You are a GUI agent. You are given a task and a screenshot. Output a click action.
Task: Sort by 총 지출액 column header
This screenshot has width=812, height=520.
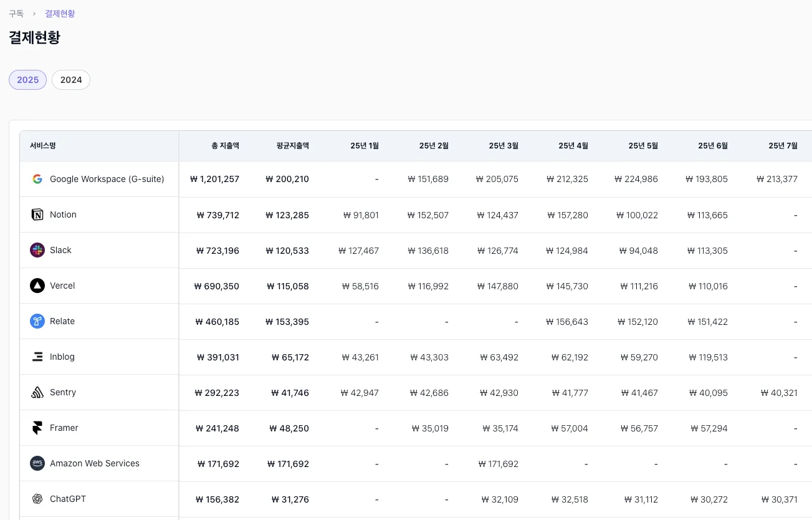(x=225, y=146)
